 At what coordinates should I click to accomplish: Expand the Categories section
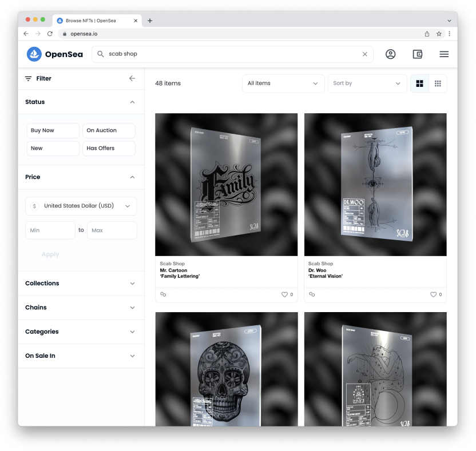(x=132, y=332)
